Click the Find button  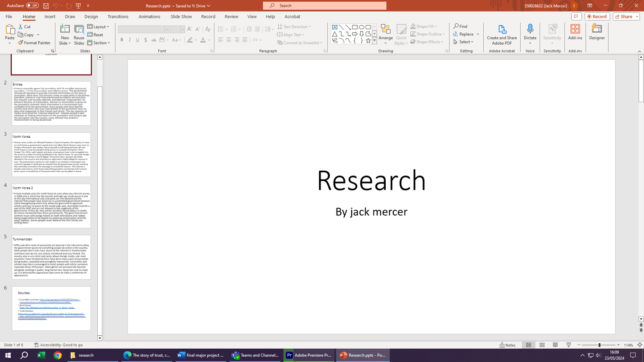pos(461,26)
